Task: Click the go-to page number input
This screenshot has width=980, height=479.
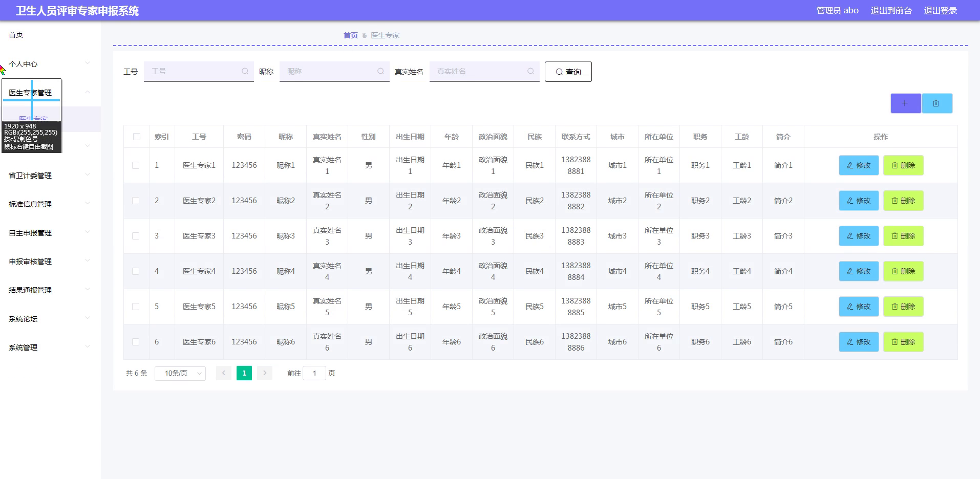Action: click(x=314, y=373)
